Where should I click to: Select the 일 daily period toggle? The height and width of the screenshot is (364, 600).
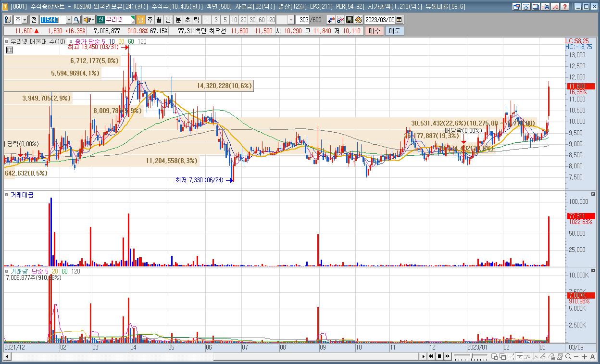141,20
